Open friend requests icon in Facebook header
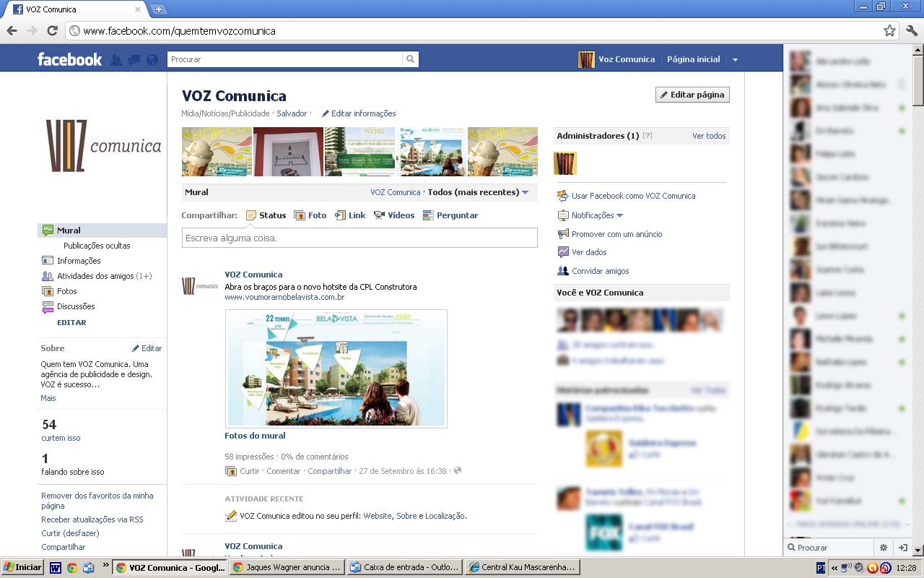The image size is (924, 578). [x=115, y=60]
